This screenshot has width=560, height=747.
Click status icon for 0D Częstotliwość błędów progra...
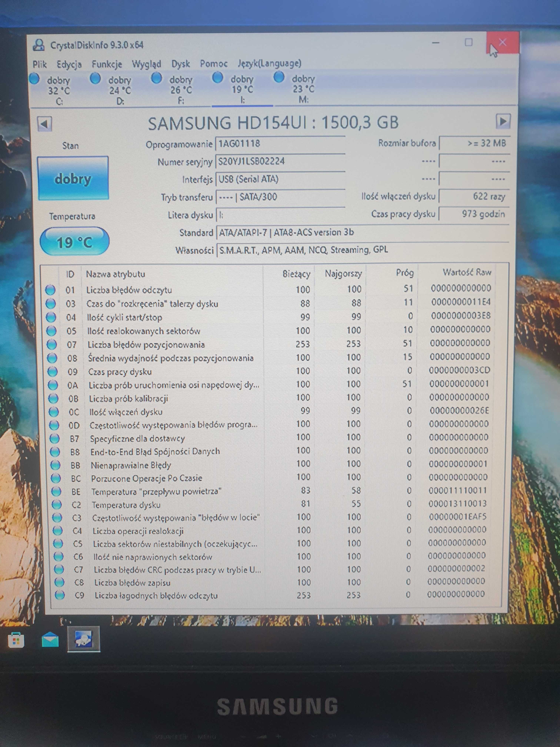pos(54,425)
